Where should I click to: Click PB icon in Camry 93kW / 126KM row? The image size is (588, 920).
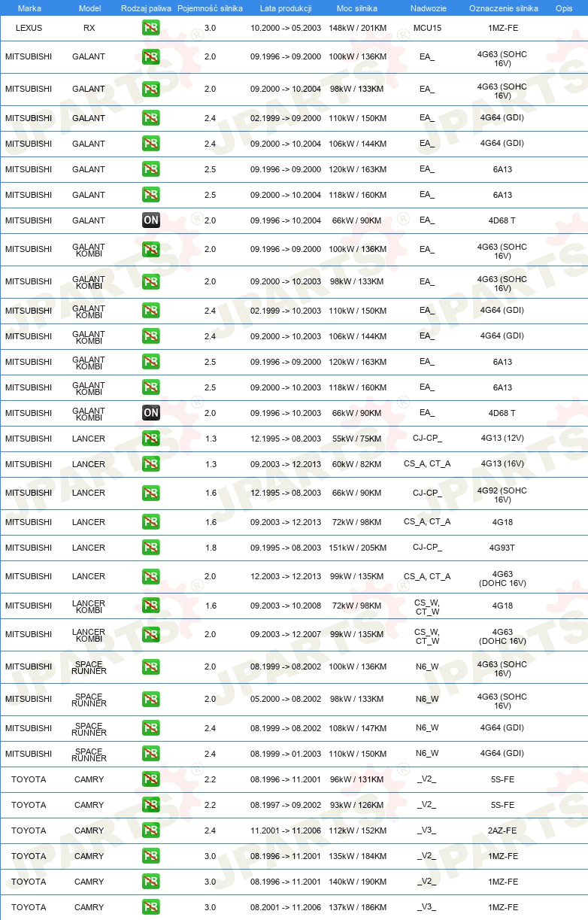(x=150, y=805)
